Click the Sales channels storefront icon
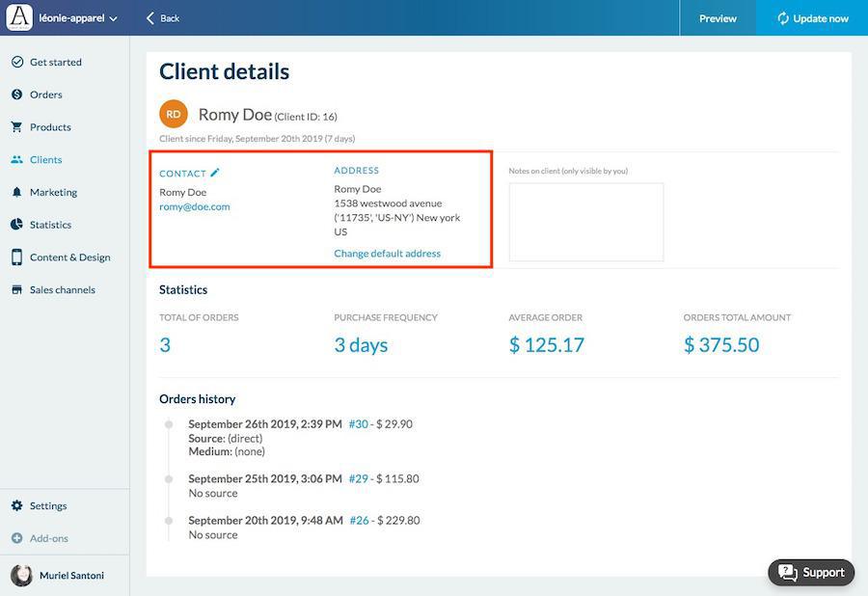 pyautogui.click(x=16, y=290)
